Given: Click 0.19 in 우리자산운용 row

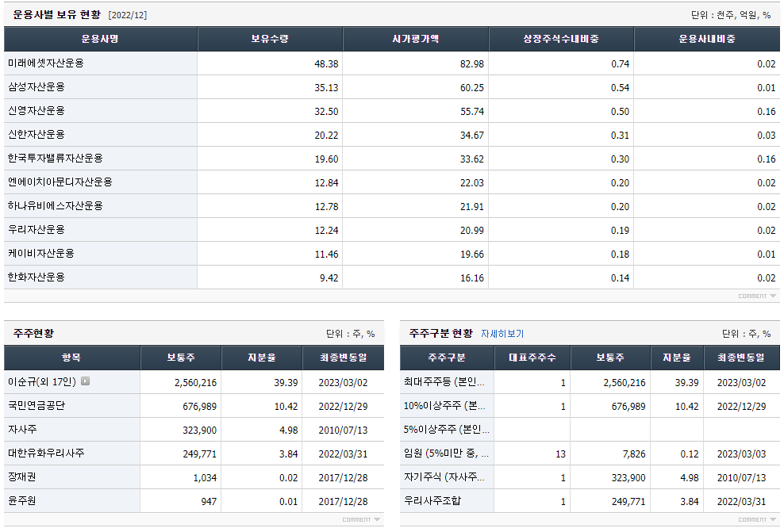Looking at the screenshot, I should 620,231.
